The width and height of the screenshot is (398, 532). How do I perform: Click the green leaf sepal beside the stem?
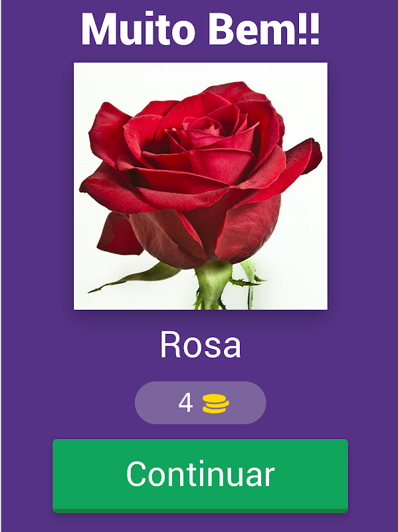[136, 278]
